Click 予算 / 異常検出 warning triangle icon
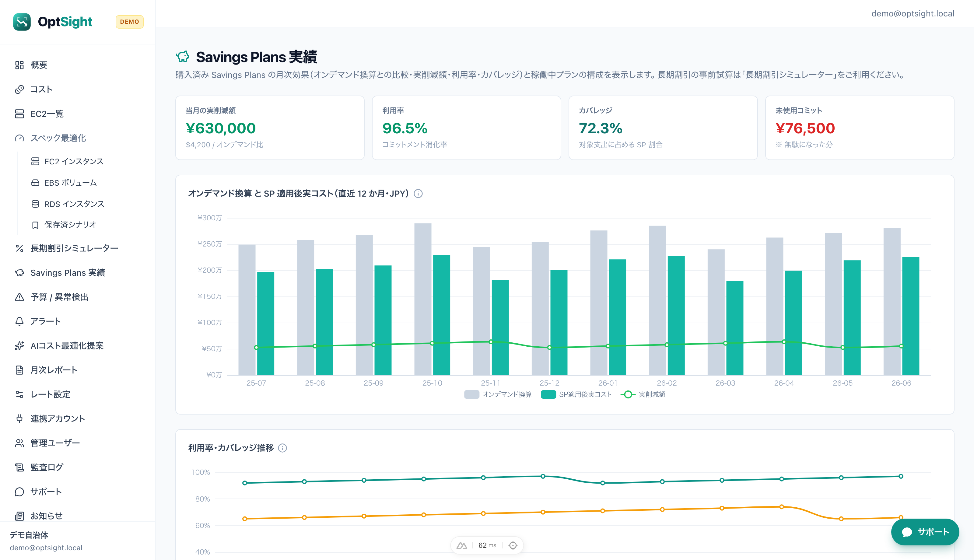Viewport: 974px width, 560px height. coord(19,297)
